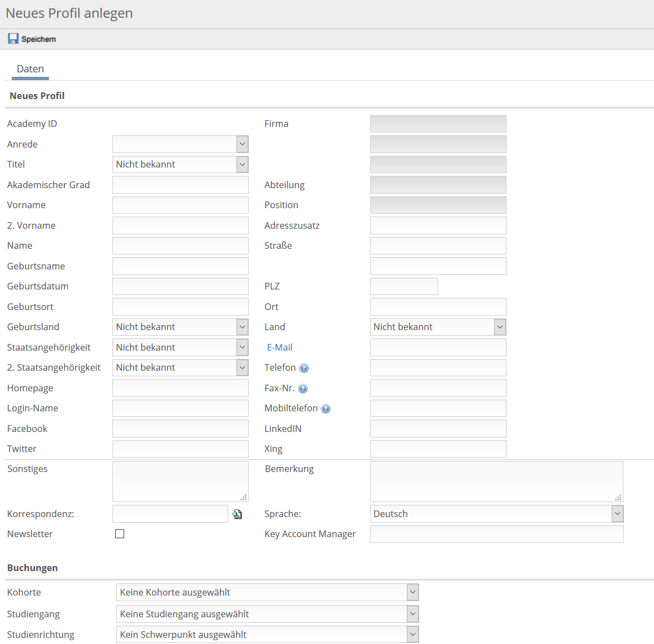654x644 pixels.
Task: Focus the Adresszusatz input field
Action: point(438,225)
